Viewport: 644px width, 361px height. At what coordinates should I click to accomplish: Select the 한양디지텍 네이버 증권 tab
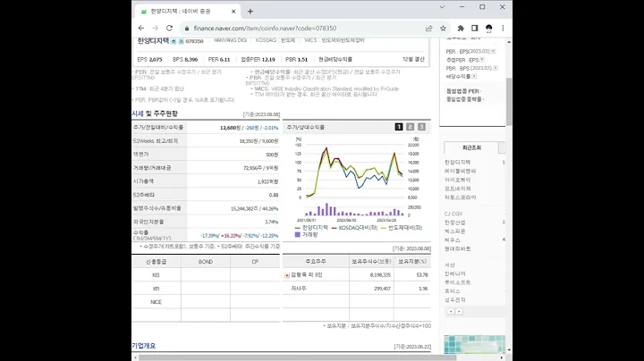click(x=187, y=12)
